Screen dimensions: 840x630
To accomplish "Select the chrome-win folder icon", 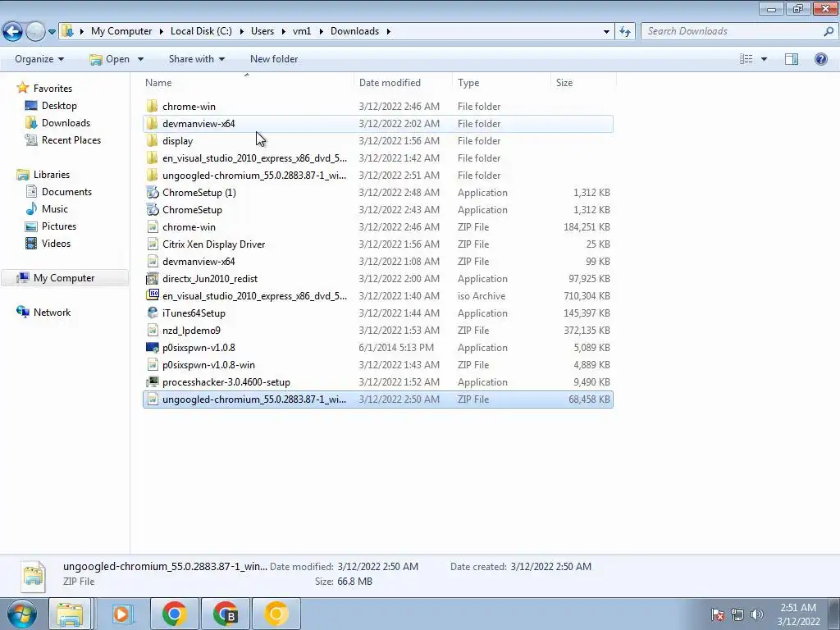I will point(153,106).
